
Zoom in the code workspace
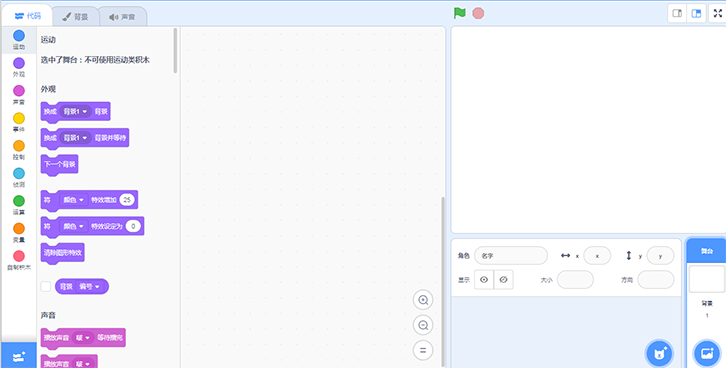(423, 300)
